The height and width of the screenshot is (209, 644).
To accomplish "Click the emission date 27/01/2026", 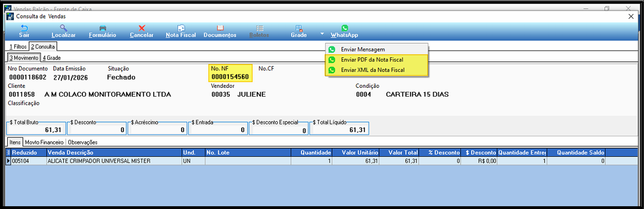I will click(71, 77).
